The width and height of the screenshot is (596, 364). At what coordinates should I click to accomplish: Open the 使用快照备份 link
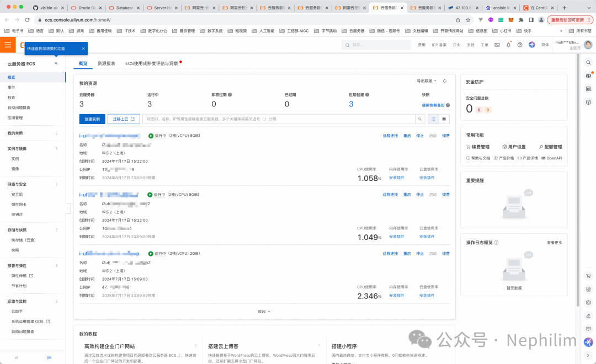tap(433, 105)
